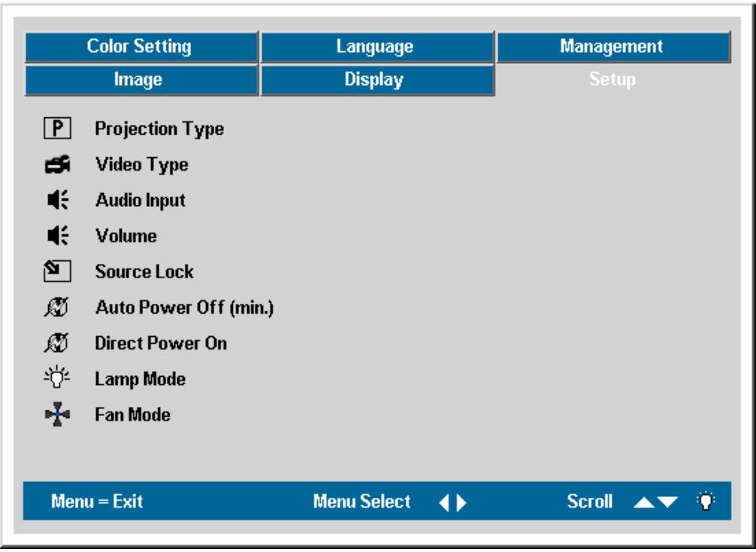Click the Audio Input speaker icon
This screenshot has width=756, height=552.
pyautogui.click(x=58, y=200)
